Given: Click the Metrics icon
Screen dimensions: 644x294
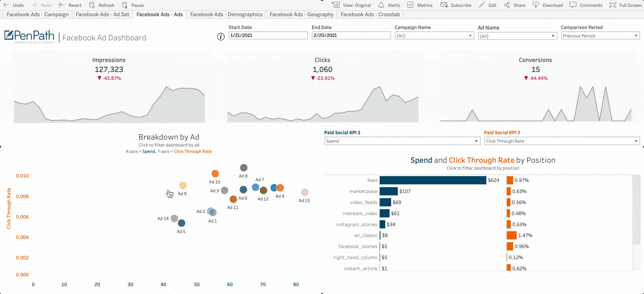Looking at the screenshot, I should pos(410,5).
